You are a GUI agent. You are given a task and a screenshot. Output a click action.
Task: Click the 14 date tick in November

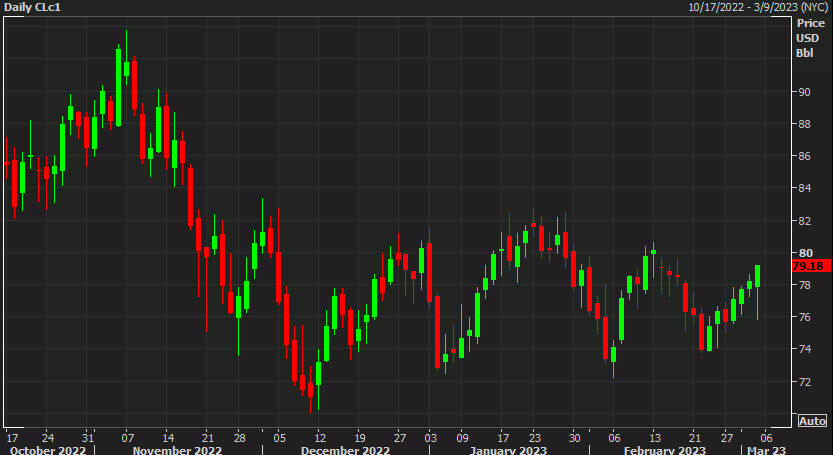[166, 439]
